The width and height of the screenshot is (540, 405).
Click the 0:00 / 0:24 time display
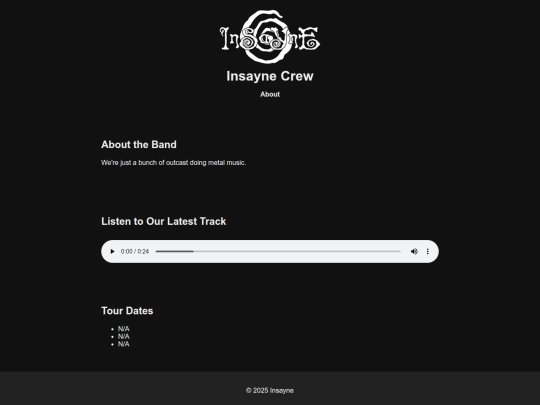135,251
